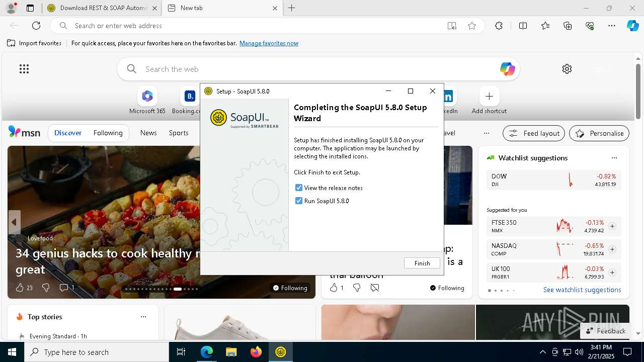Open the Sports category

179,133
